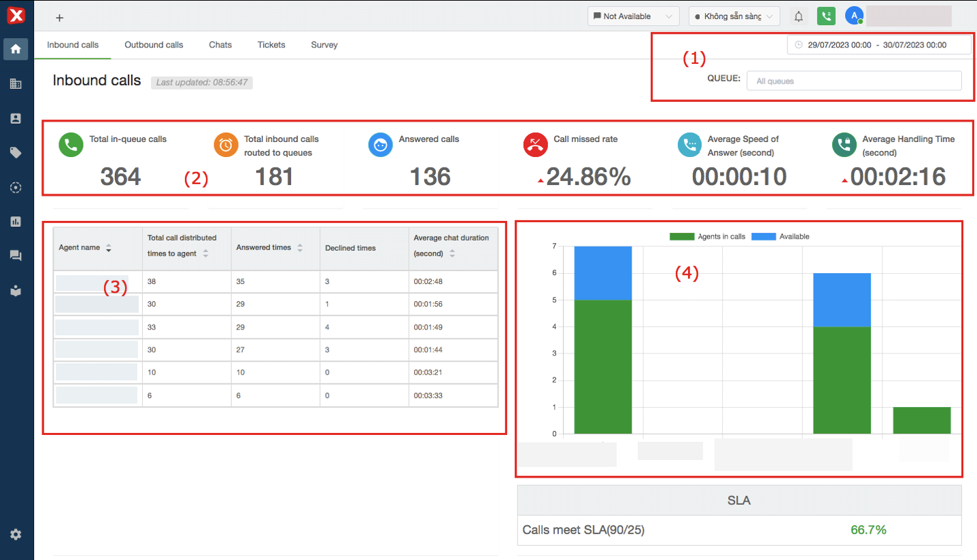This screenshot has height=560, width=977.
Task: Click the green phone dialer button
Action: pos(826,16)
